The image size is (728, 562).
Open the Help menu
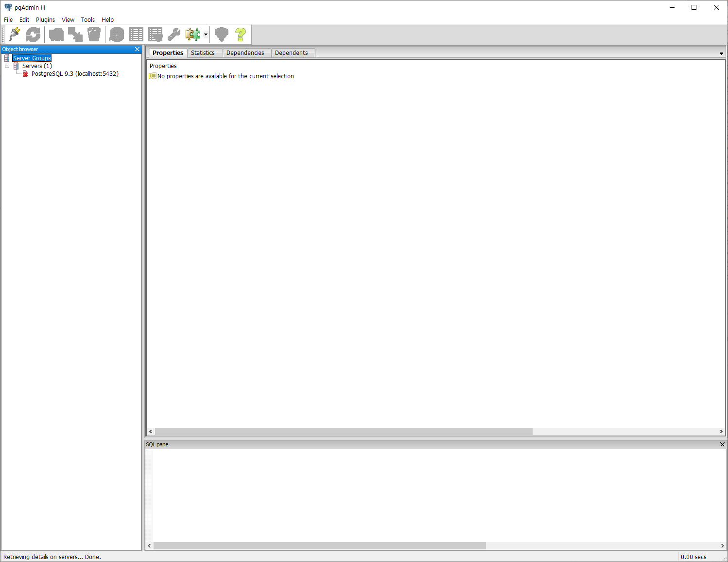coord(107,20)
